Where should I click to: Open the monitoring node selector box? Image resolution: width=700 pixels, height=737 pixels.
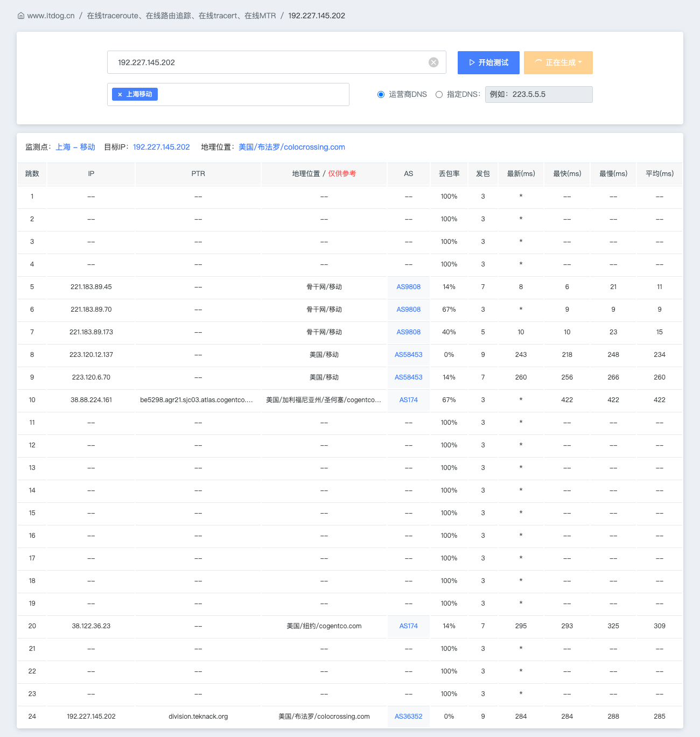point(228,94)
